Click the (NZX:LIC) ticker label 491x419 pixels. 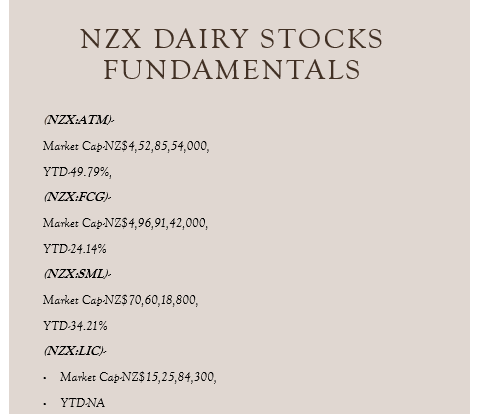pyautogui.click(x=75, y=351)
